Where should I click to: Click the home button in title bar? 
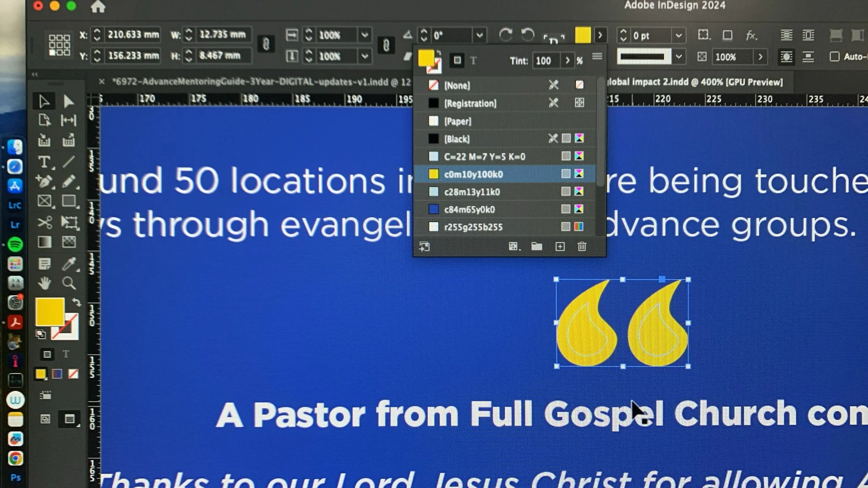coord(98,6)
